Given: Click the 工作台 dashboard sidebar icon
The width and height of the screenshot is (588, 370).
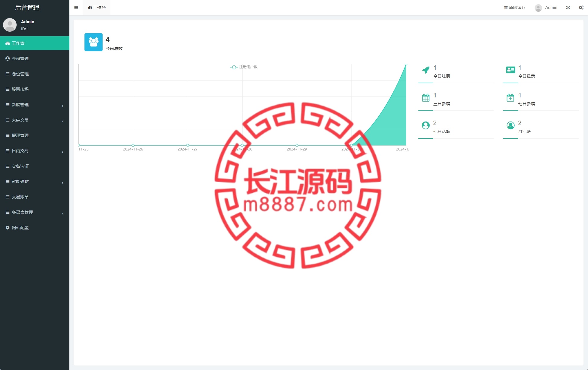Looking at the screenshot, I should coord(8,43).
